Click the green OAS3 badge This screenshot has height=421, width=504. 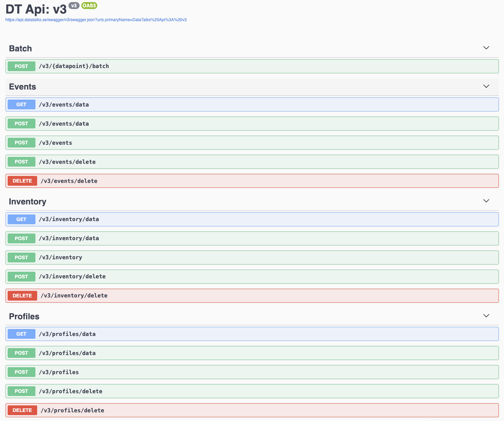click(89, 6)
